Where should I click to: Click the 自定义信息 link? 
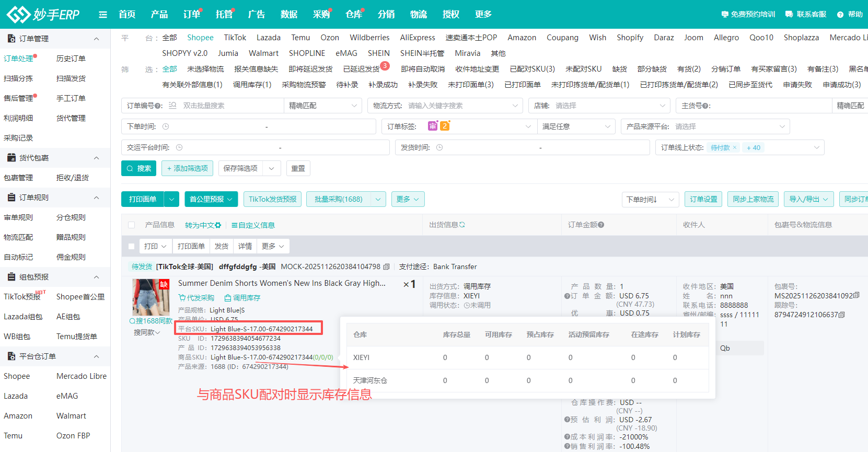coord(253,225)
